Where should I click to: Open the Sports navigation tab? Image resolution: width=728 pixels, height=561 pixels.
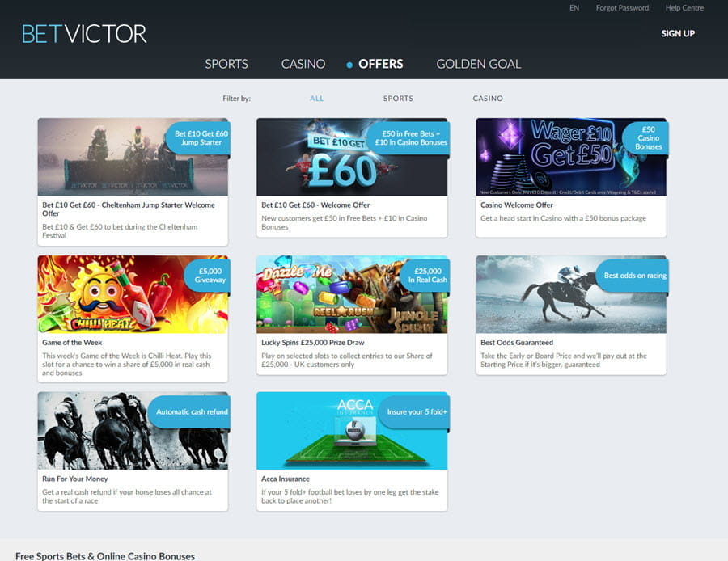(226, 64)
